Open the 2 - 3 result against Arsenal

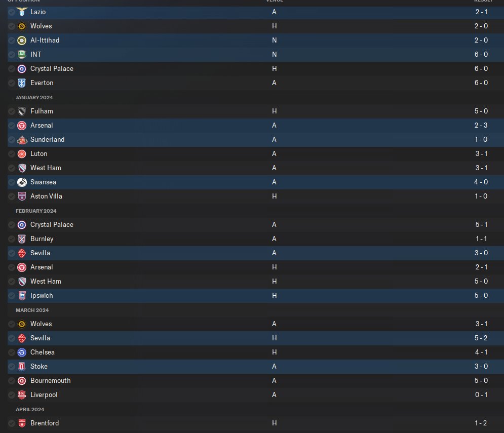[x=481, y=126]
